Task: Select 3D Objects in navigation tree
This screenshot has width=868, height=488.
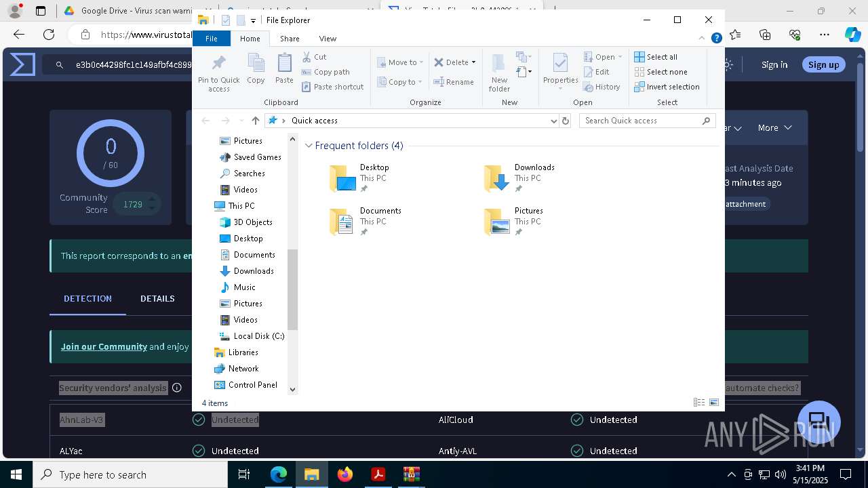Action: pyautogui.click(x=246, y=222)
